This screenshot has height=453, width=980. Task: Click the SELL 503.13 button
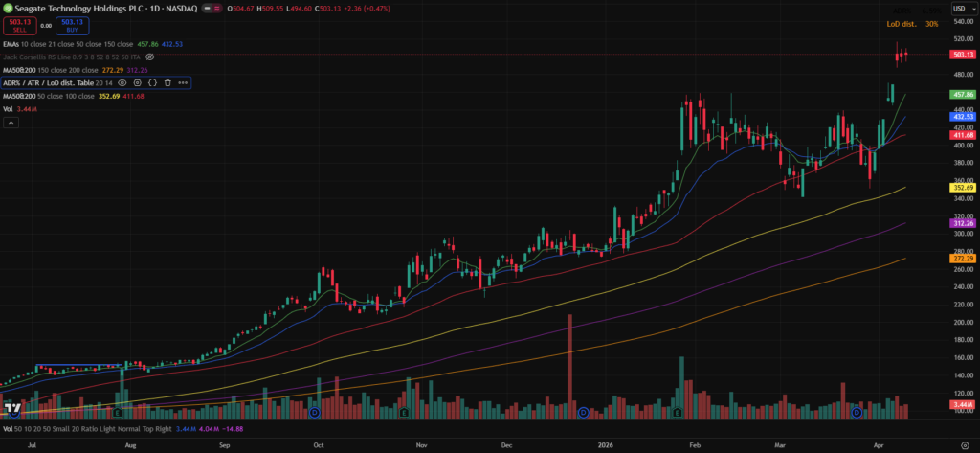[x=18, y=27]
